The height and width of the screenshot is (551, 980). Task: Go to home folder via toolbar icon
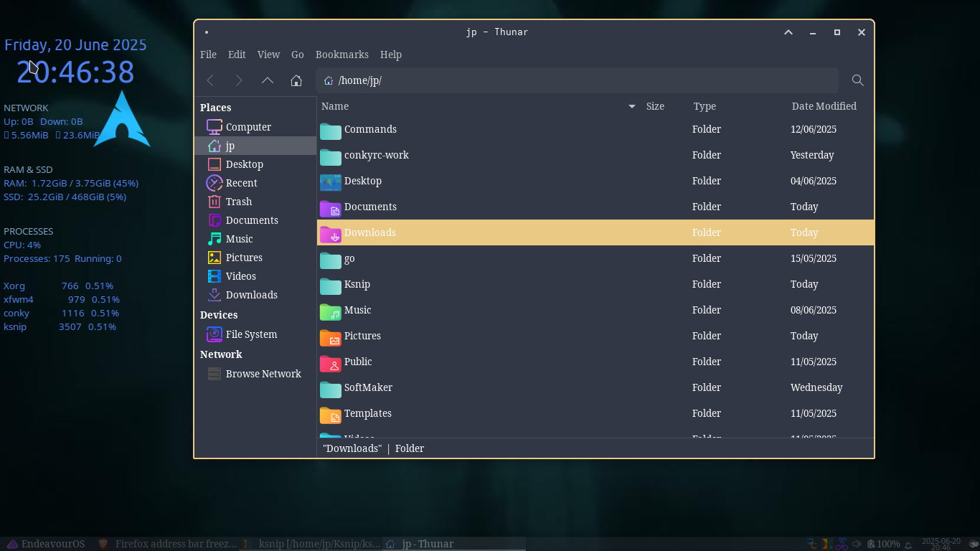[x=296, y=80]
